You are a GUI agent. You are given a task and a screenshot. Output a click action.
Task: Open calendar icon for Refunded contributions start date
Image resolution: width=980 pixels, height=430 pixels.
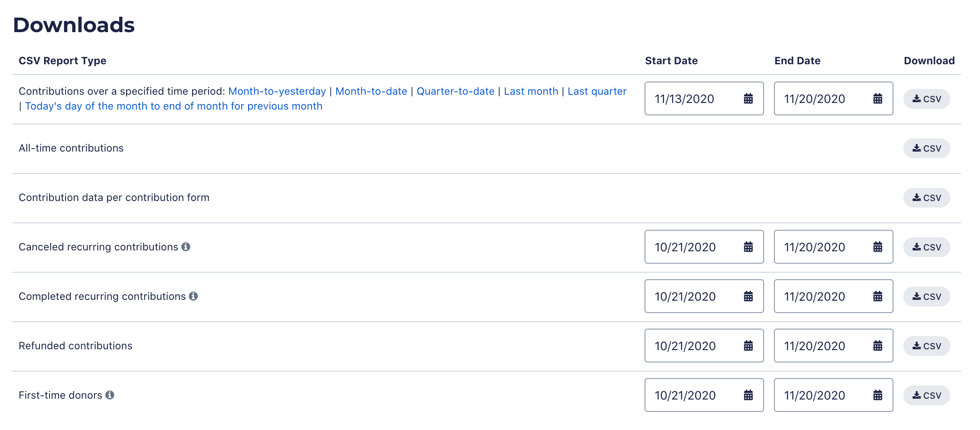pyautogui.click(x=748, y=346)
